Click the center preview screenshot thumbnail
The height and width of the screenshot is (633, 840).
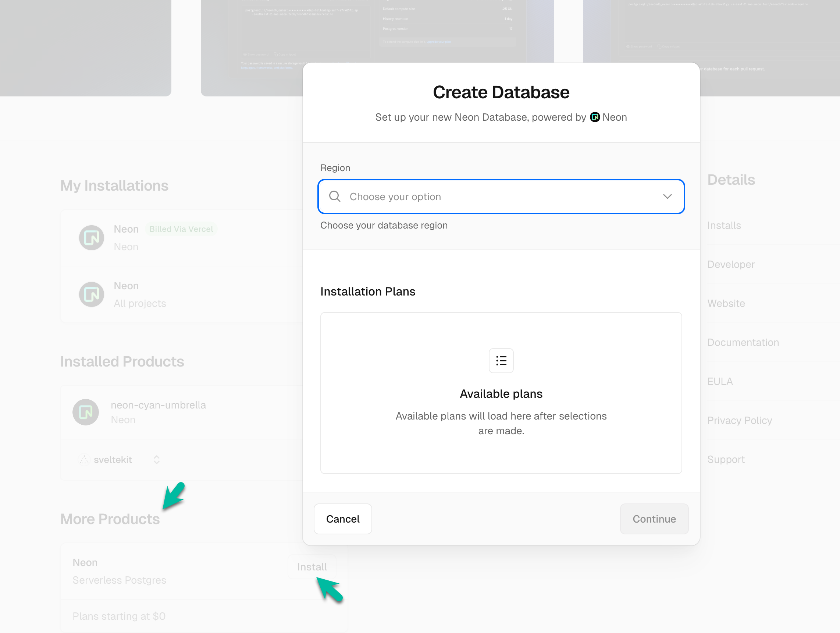point(377,48)
